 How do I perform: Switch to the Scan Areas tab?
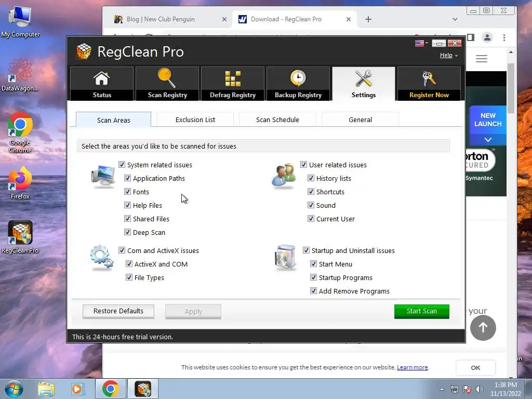114,120
